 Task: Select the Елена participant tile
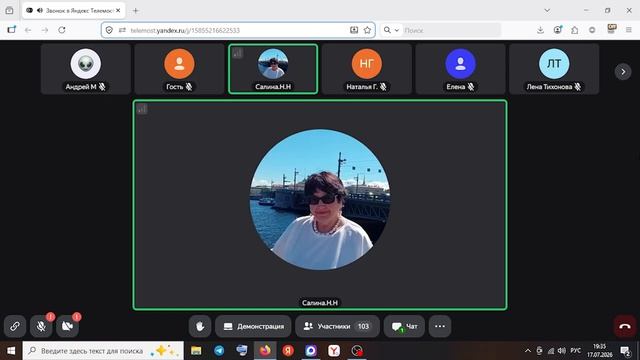click(x=460, y=69)
